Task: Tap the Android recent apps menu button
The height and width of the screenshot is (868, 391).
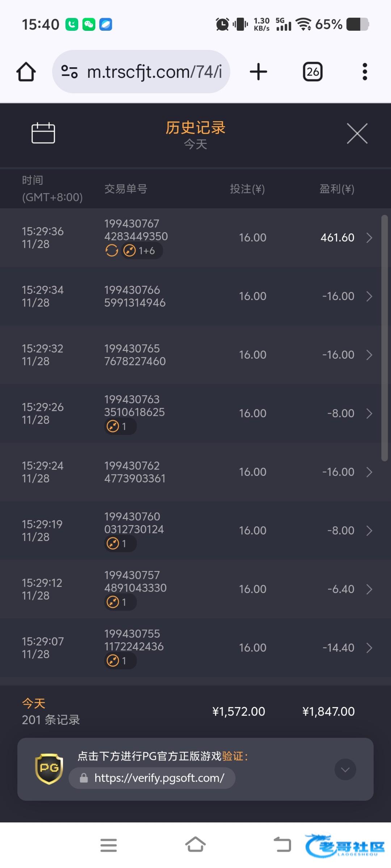Action: tap(109, 845)
